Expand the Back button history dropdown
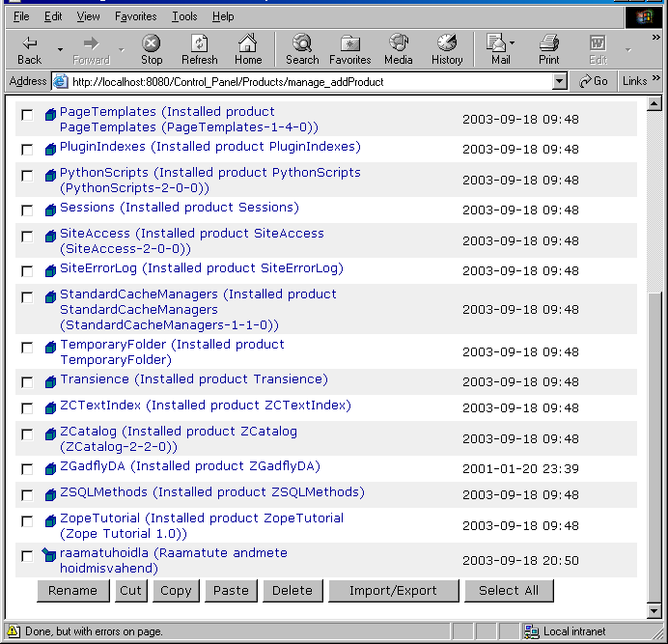Viewport: 668px width, 644px height. (x=60, y=49)
